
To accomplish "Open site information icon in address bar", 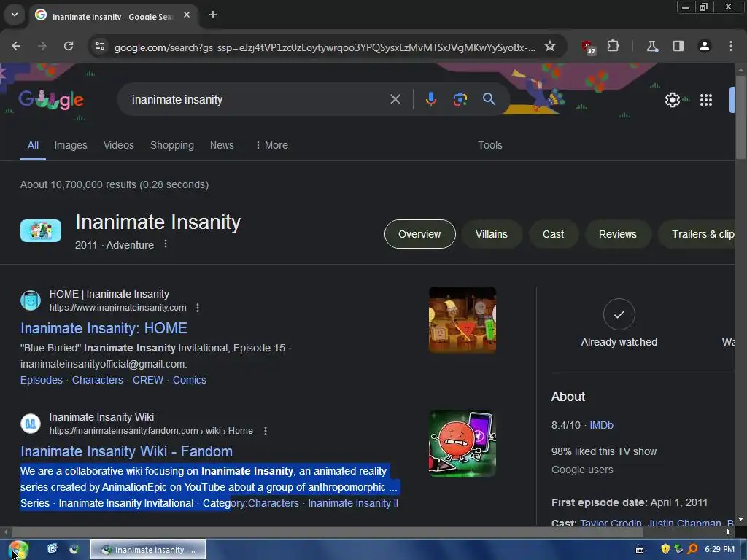I will pyautogui.click(x=100, y=46).
